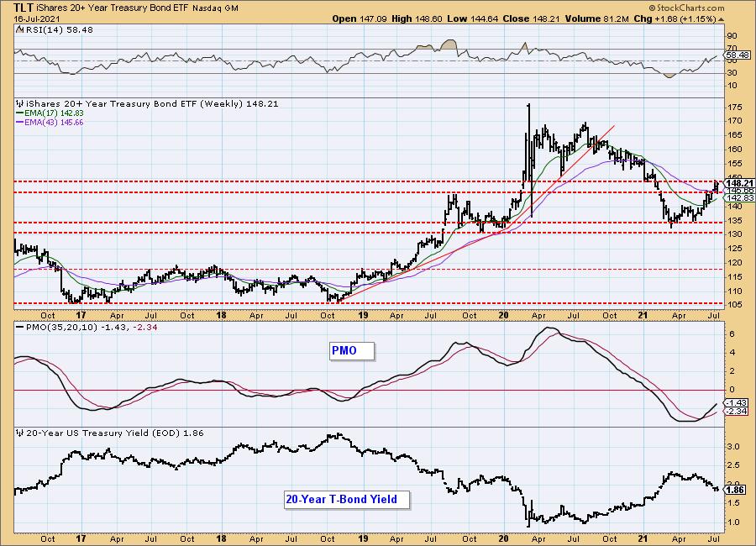Click the Nasdaq GM exchange label
The height and width of the screenshot is (546, 756).
tap(216, 8)
